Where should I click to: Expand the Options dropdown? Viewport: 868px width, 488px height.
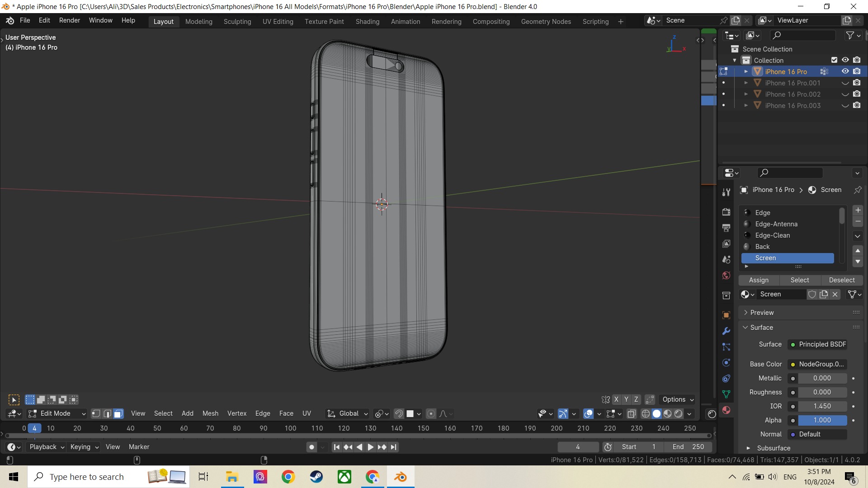(x=678, y=399)
